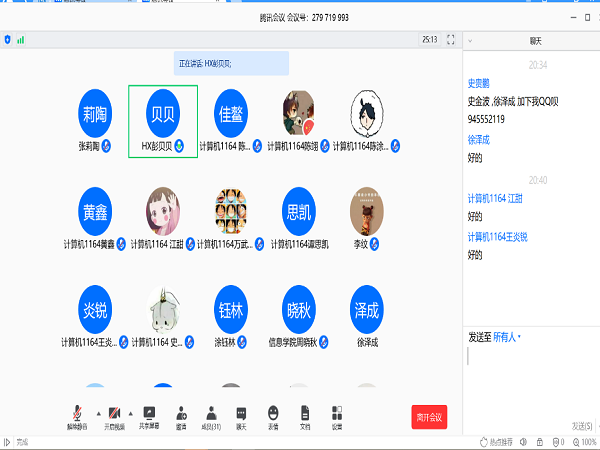The height and width of the screenshot is (450, 600).
Task: Click sender name 计算机1164 江甜 in chat
Action: (x=495, y=198)
